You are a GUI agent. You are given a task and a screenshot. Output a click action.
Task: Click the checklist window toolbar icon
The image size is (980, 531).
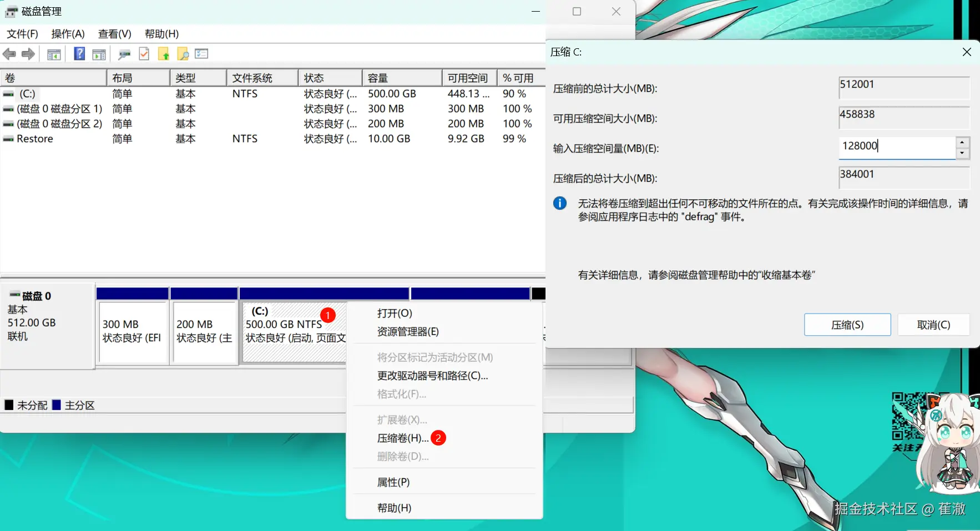(x=201, y=54)
